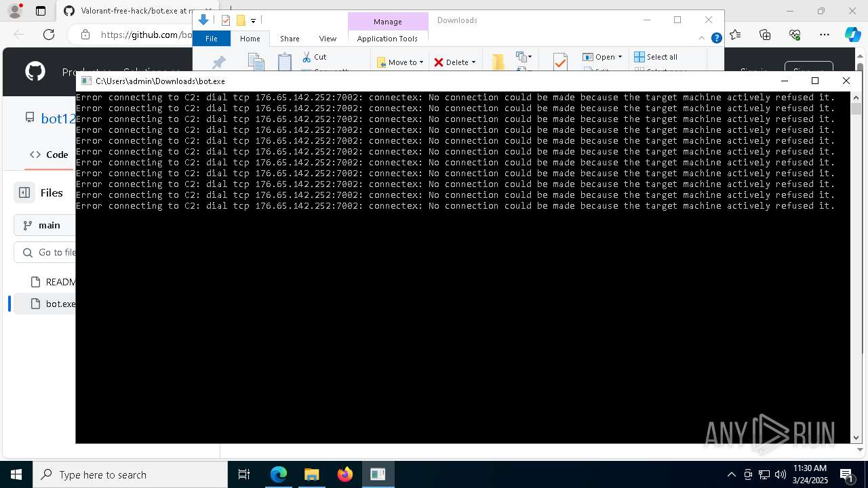Open the main branch selector

pos(44,225)
